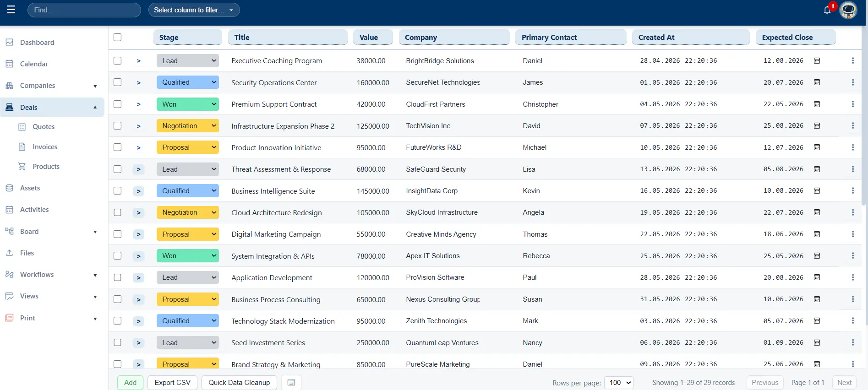The image size is (868, 390).
Task: Check the Business Intelligence Suite row
Action: [x=118, y=191]
